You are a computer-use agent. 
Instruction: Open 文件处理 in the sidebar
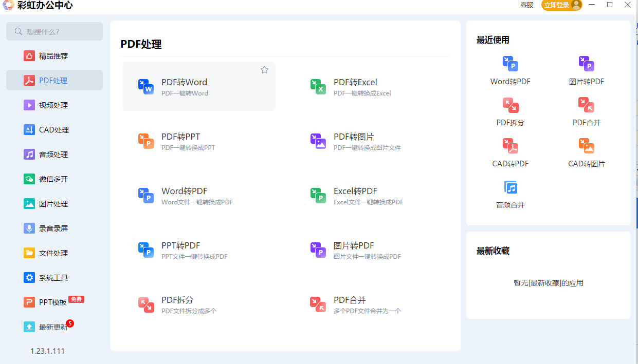click(x=54, y=253)
